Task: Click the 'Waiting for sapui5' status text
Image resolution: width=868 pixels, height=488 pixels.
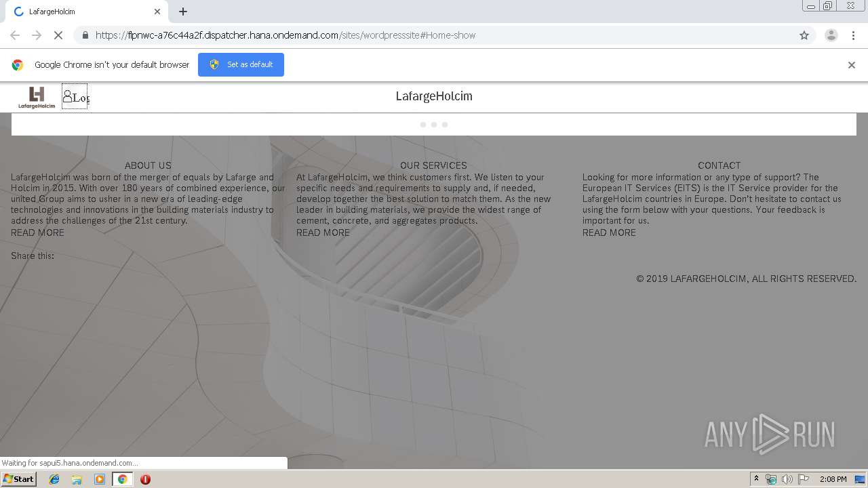Action: [70, 463]
